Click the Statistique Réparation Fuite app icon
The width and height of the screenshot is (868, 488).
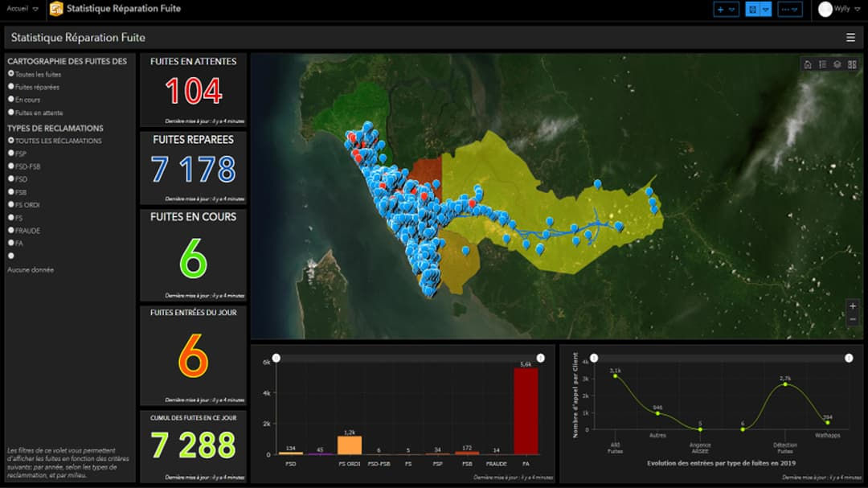point(55,9)
